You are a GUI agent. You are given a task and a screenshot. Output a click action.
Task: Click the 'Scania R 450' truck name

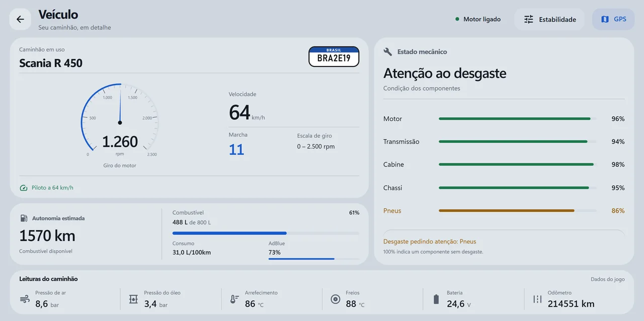click(x=51, y=63)
